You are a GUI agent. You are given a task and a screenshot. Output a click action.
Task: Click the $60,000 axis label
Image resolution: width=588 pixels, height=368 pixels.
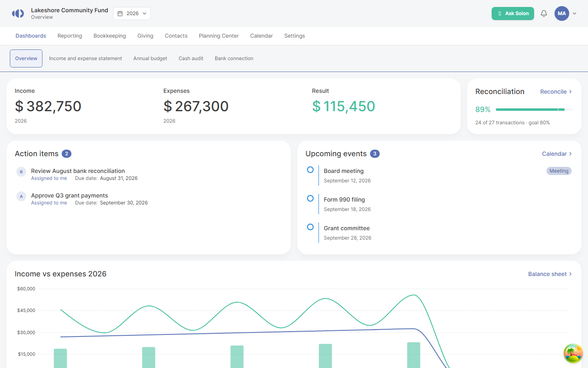(x=26, y=289)
